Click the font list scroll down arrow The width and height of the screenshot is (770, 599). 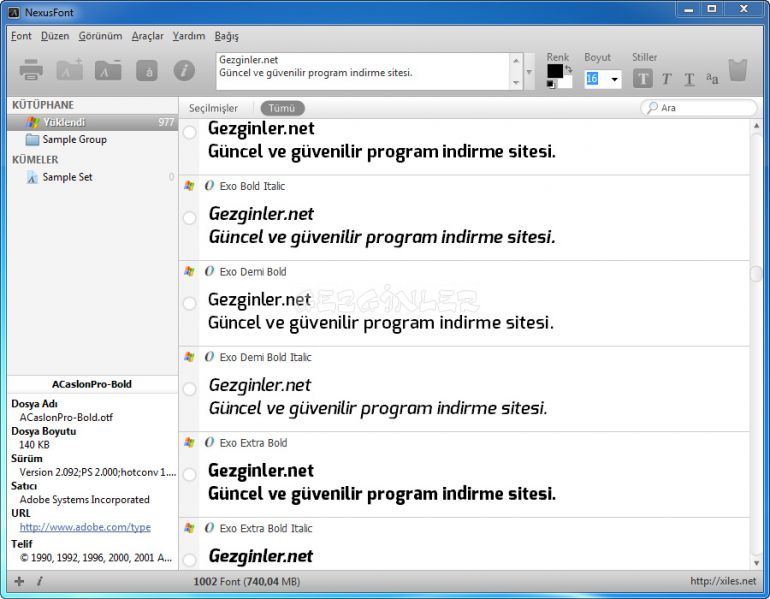click(756, 563)
